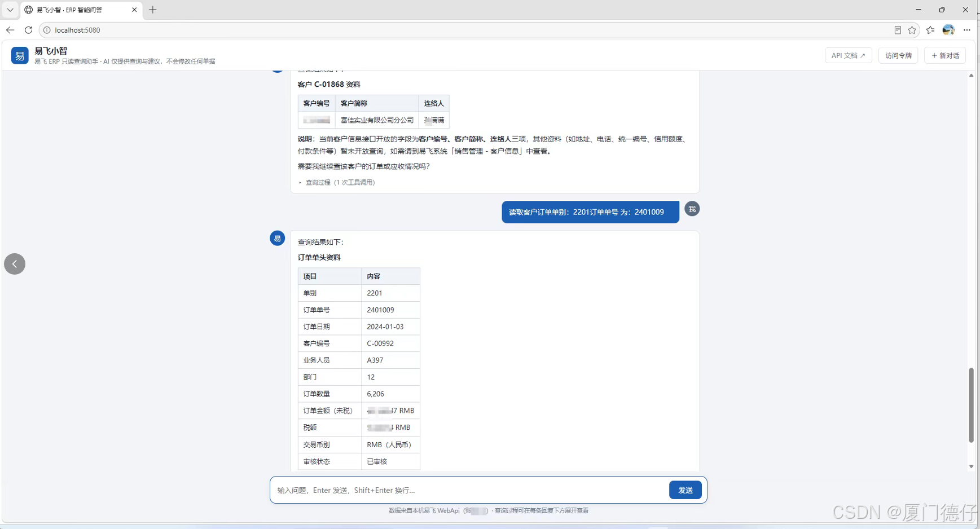
Task: Click the 订单金额（未税）row label
Action: click(329, 411)
